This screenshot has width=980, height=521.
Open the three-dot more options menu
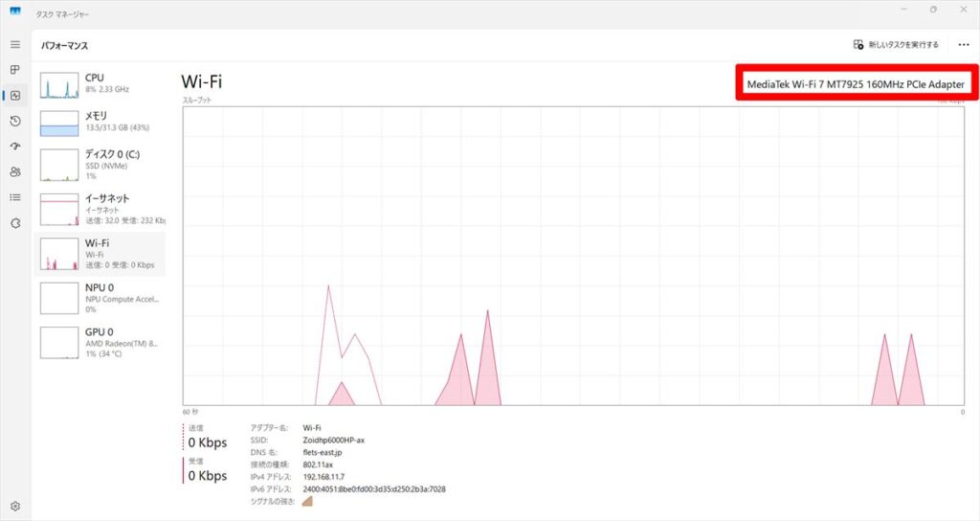pyautogui.click(x=963, y=45)
